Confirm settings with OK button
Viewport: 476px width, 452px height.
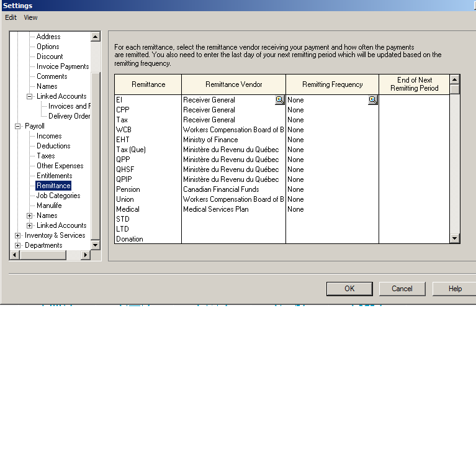click(x=349, y=289)
